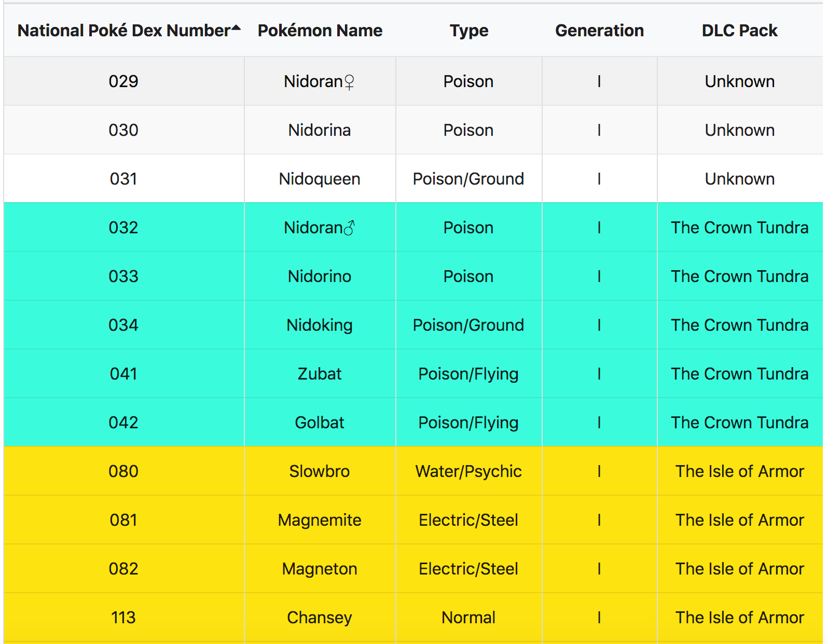
Task: Select Generation I cell in Chansey row
Action: click(x=599, y=618)
